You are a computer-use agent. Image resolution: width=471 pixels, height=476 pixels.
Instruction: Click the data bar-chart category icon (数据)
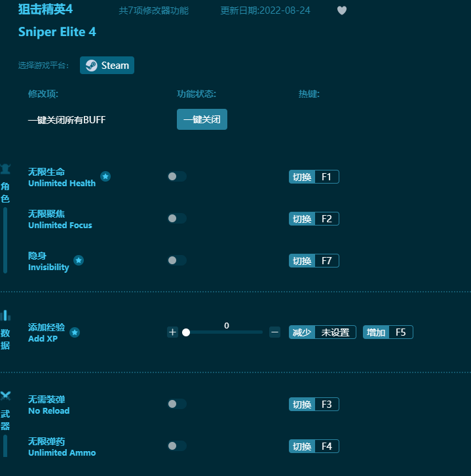5,315
